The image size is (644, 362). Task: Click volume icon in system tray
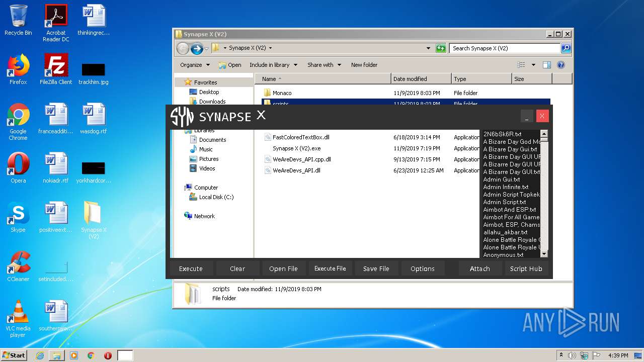[x=572, y=355]
